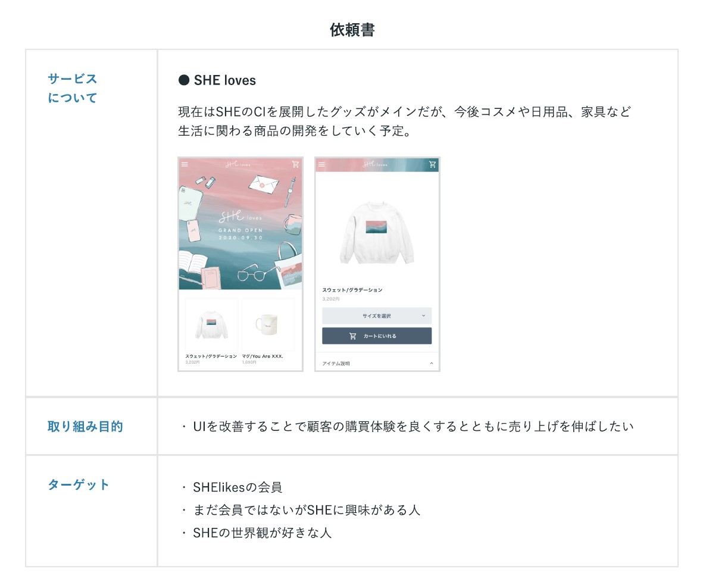The width and height of the screenshot is (706, 588).
Task: Open cart icon in left phone mockup
Action: (x=295, y=164)
